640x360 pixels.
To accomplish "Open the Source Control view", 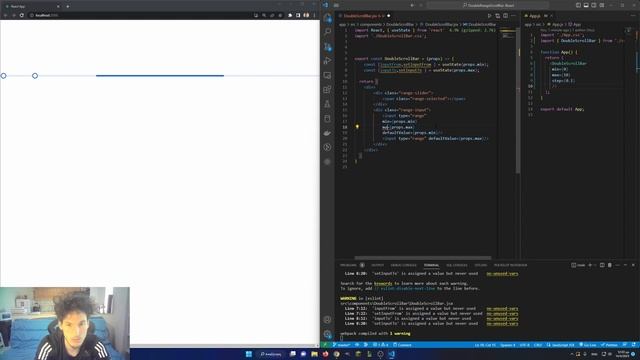I will 327,47.
